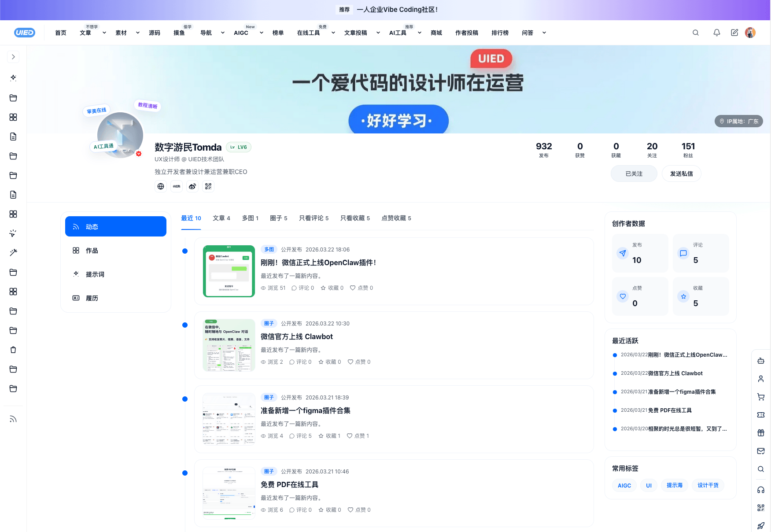Screen dimensions: 771x532
Task: Click the loading-spinner icon in left sidebar
Action: point(13,233)
